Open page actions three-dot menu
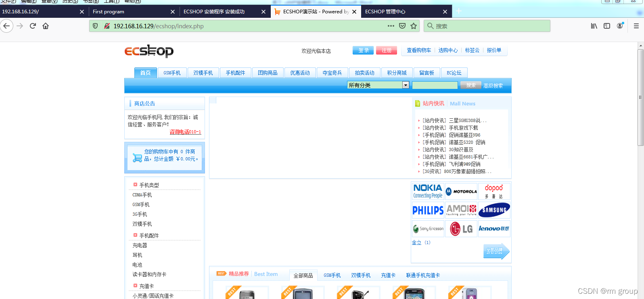The image size is (644, 299). pyautogui.click(x=391, y=26)
